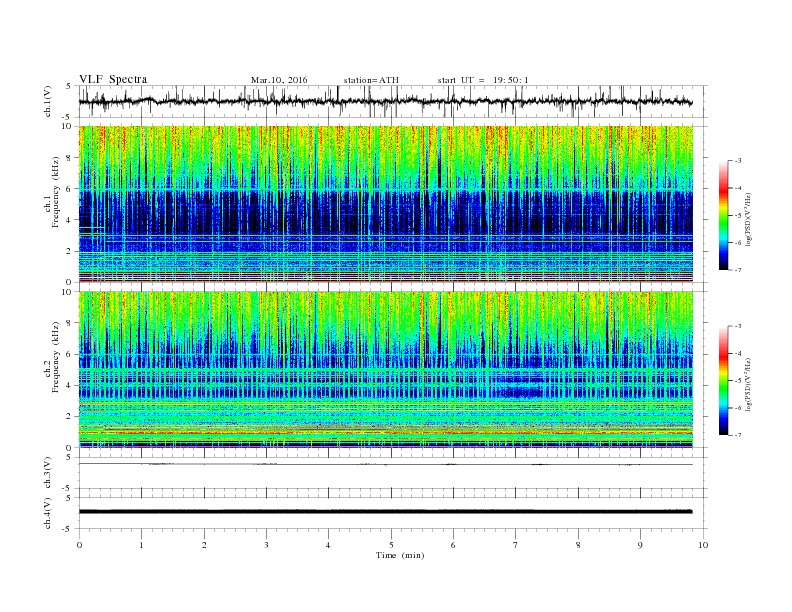Click the "9" tick on the time axis

640,545
